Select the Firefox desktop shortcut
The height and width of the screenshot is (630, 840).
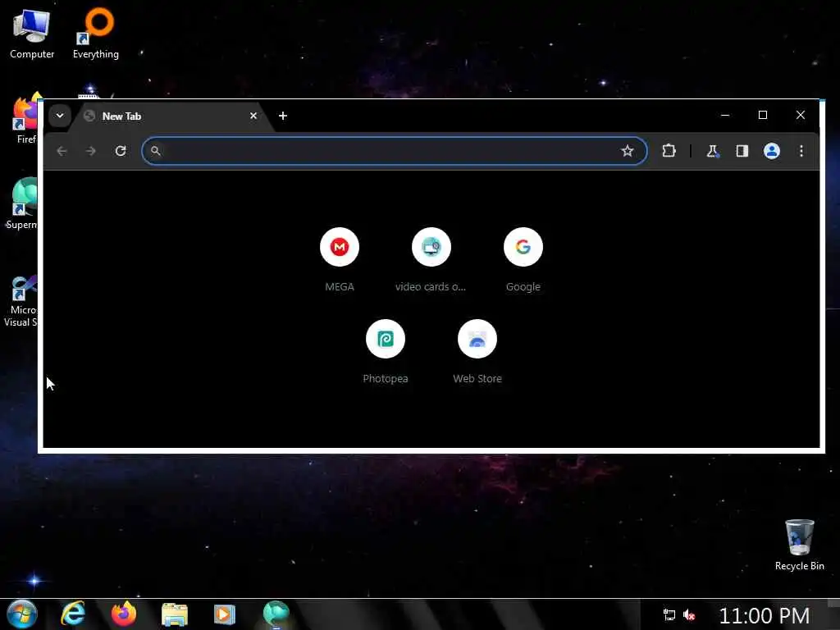25,119
